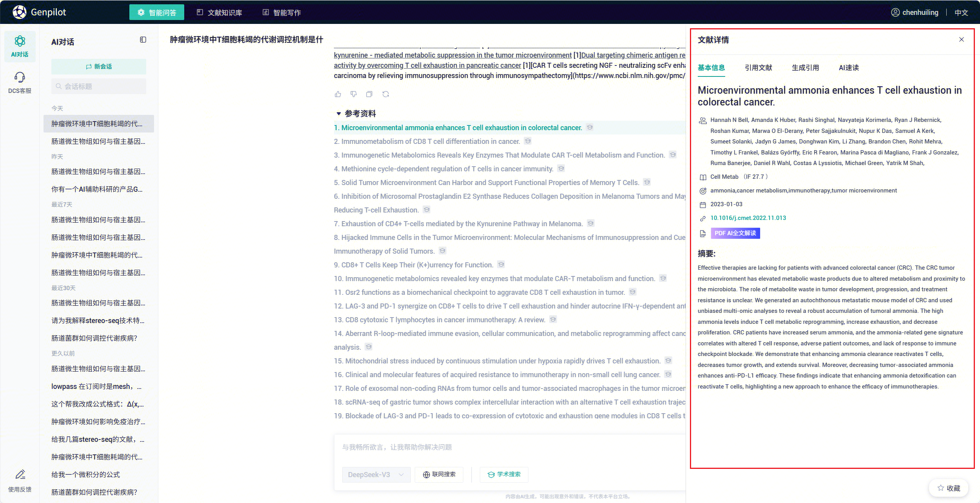Click the thumbs up feedback icon
Screen dimensions: 980x503
[338, 94]
